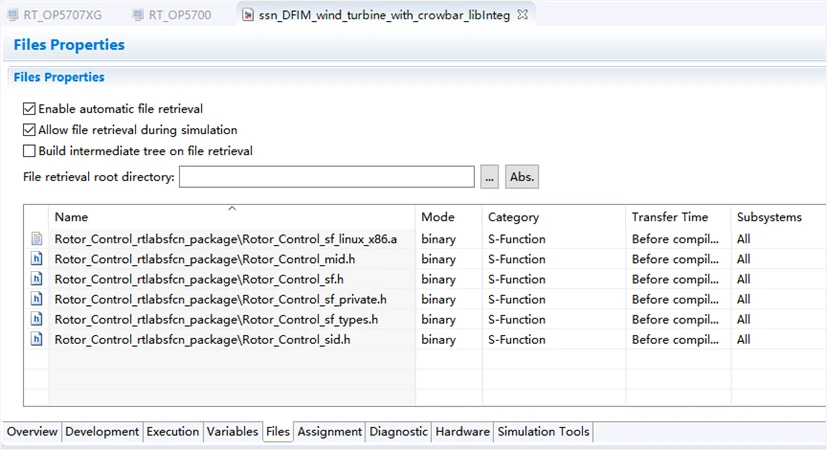Click the Rotor_Control_sf_types.h header file icon

coord(37,319)
